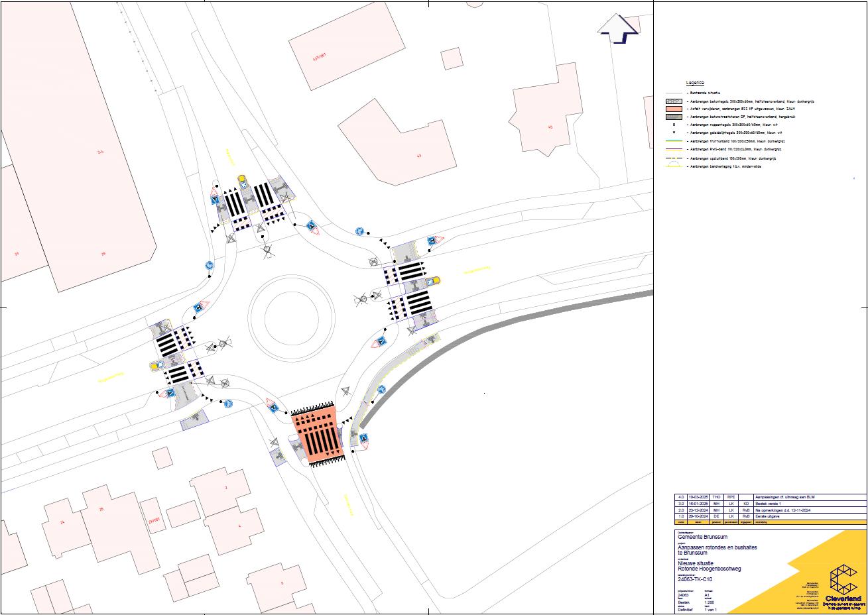Click the Legenda heading
868x615 pixels.
click(x=695, y=83)
